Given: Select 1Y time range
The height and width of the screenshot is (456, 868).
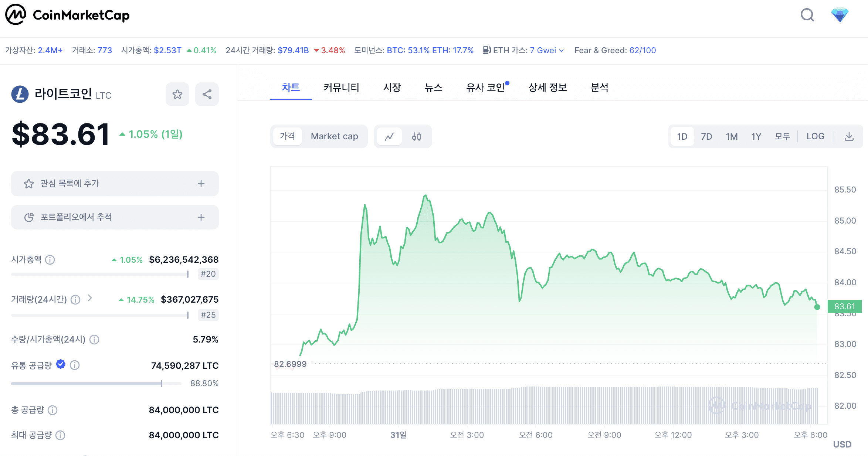Looking at the screenshot, I should [x=756, y=137].
